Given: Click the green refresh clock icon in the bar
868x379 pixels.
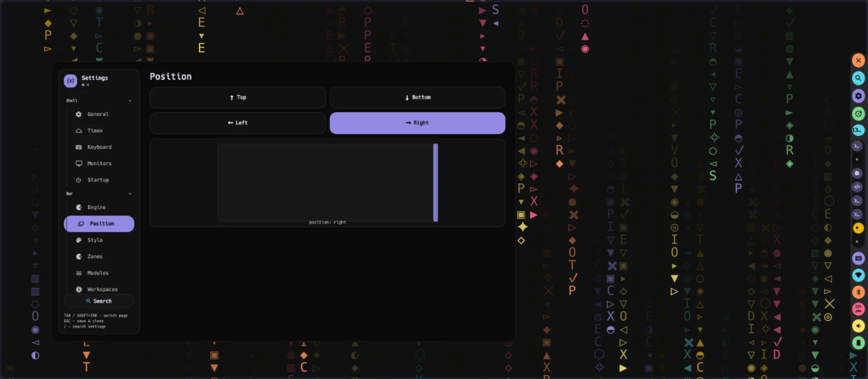Looking at the screenshot, I should coord(858,114).
